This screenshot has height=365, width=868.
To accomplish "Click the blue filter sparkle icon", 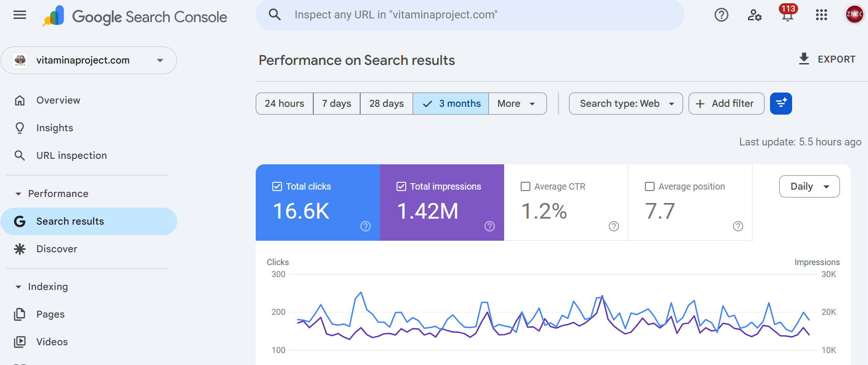I will [x=781, y=104].
